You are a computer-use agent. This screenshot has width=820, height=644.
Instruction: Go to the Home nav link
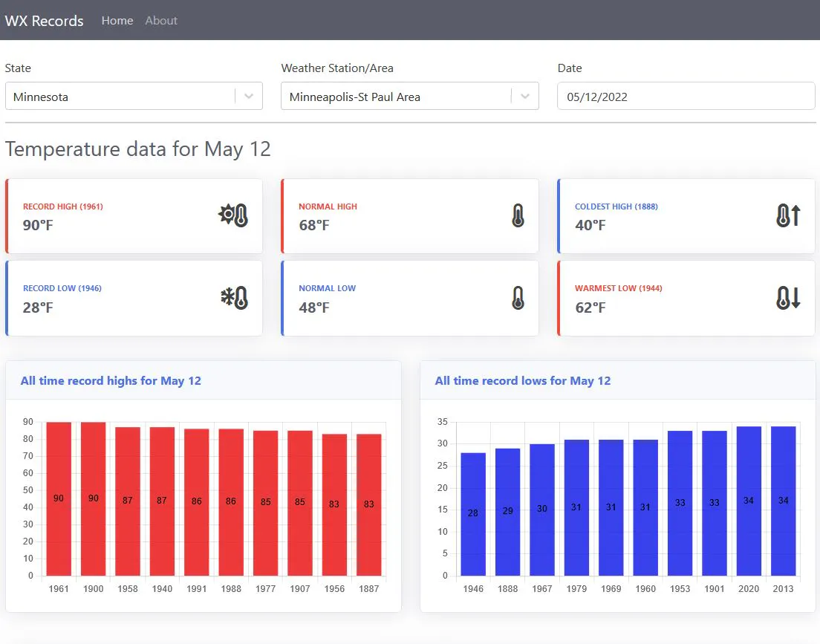coord(117,20)
